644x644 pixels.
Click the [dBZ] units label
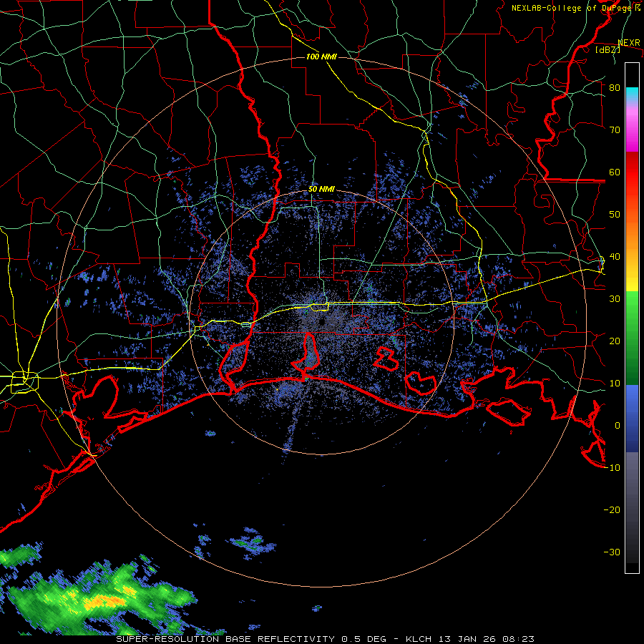click(608, 49)
